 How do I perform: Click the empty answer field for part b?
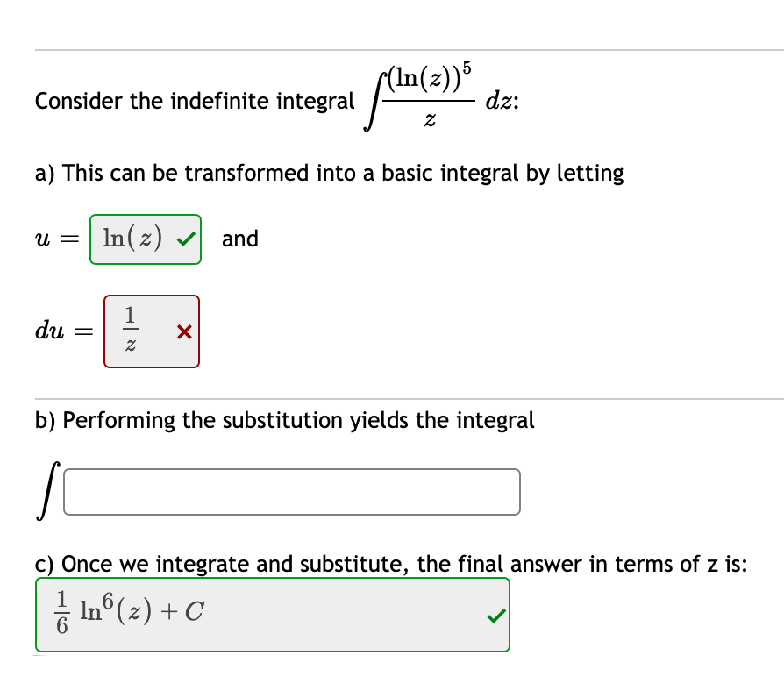(290, 491)
